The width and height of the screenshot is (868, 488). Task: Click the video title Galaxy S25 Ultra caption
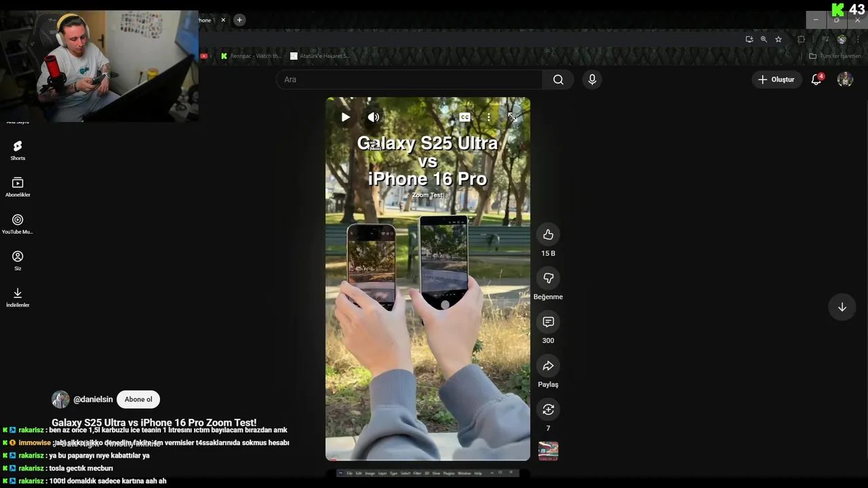154,422
